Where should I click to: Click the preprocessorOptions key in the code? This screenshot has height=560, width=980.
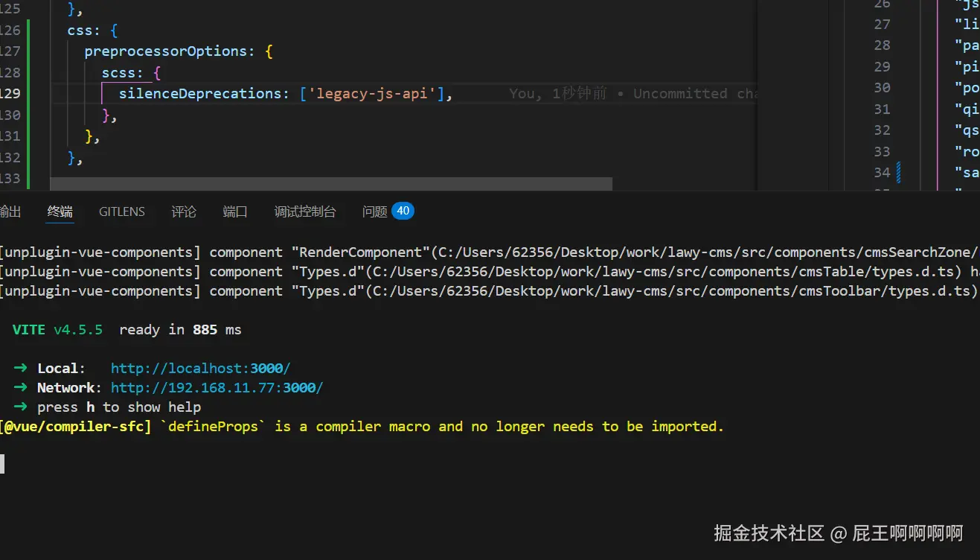pyautogui.click(x=166, y=51)
